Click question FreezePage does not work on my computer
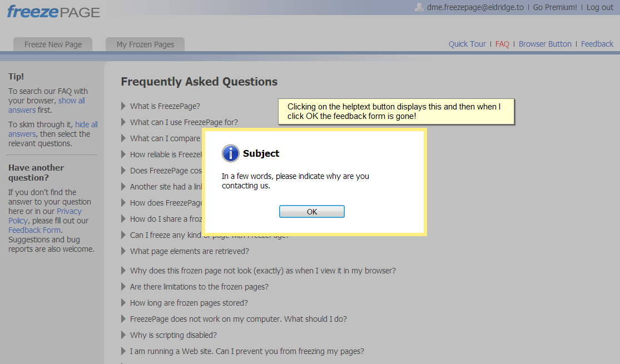The image size is (620, 364). click(239, 319)
